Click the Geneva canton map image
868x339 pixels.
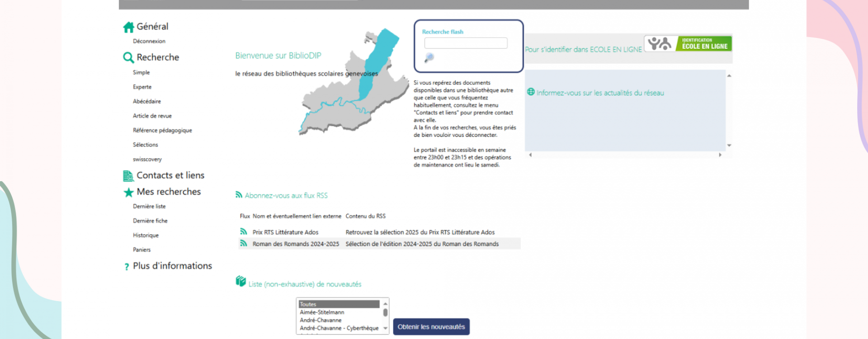354,81
